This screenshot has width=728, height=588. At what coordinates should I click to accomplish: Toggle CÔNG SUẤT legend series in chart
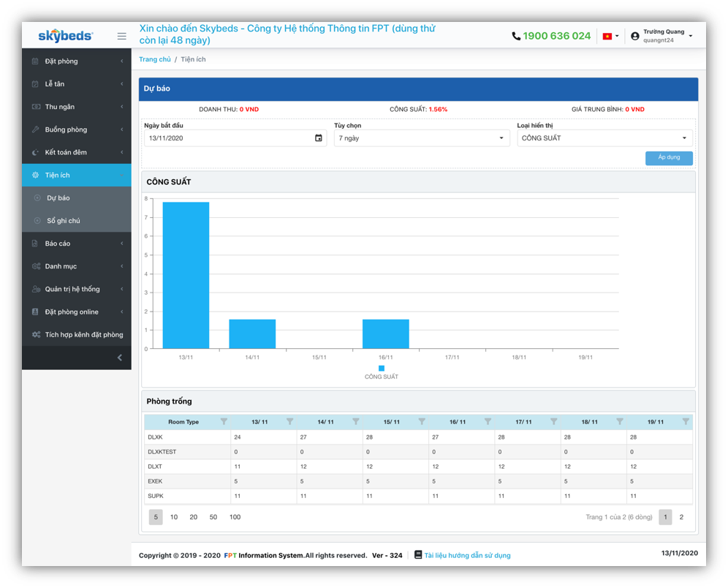pyautogui.click(x=381, y=369)
